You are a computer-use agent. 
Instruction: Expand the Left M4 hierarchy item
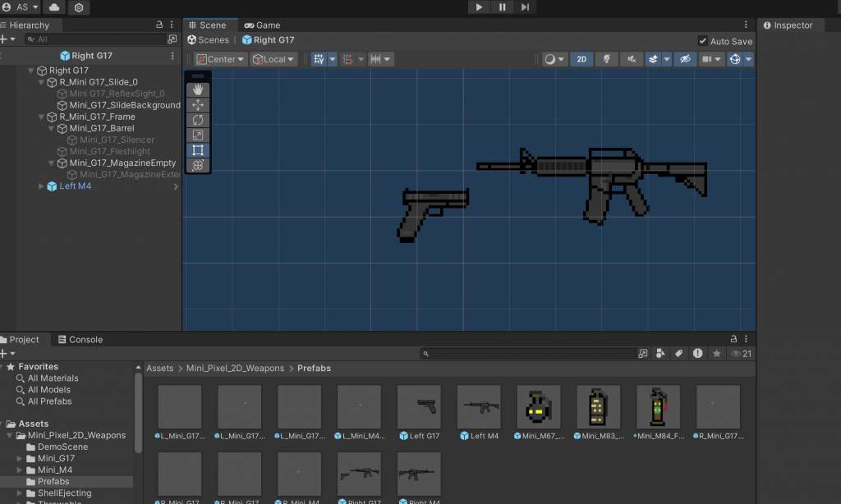tap(41, 186)
